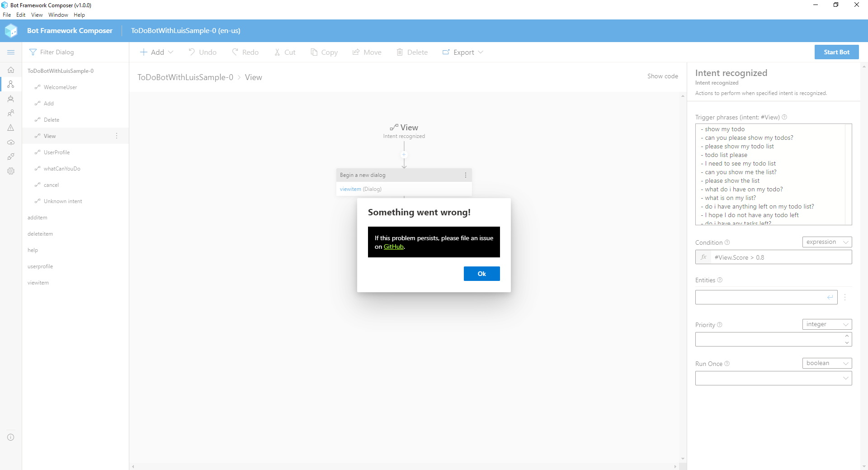Increment Priority using the up stepper arrow

(x=846, y=337)
